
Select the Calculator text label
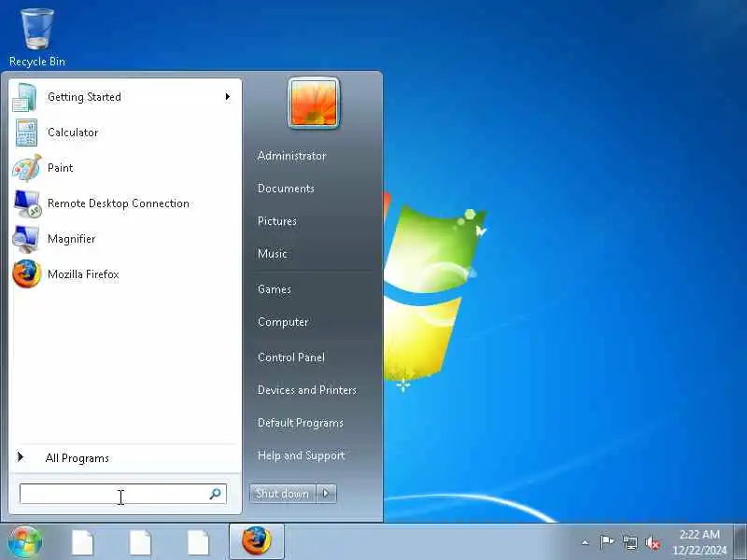pyautogui.click(x=73, y=133)
